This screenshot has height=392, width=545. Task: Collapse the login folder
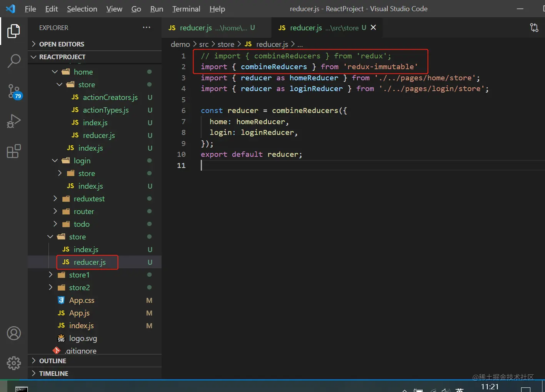tap(82, 161)
